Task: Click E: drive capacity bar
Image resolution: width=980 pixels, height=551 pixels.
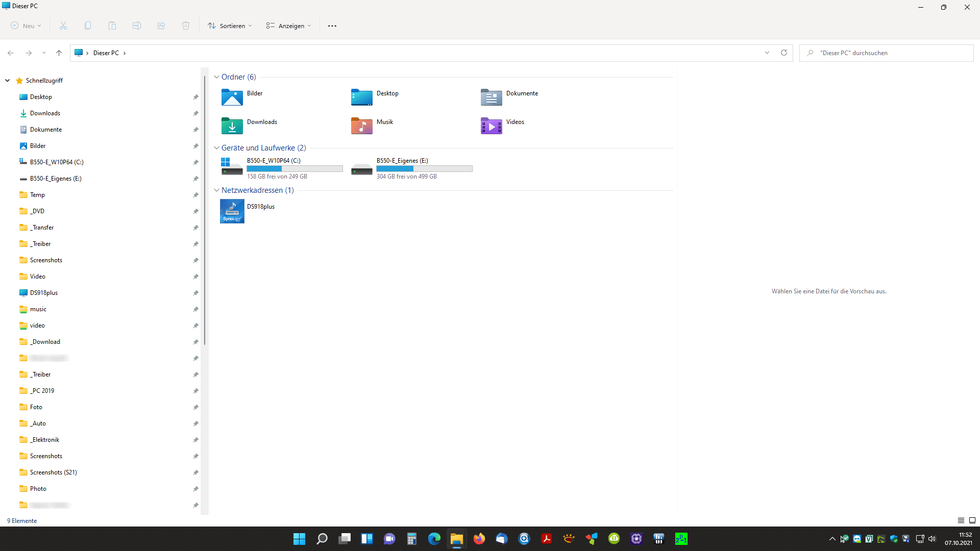Action: [x=424, y=169]
